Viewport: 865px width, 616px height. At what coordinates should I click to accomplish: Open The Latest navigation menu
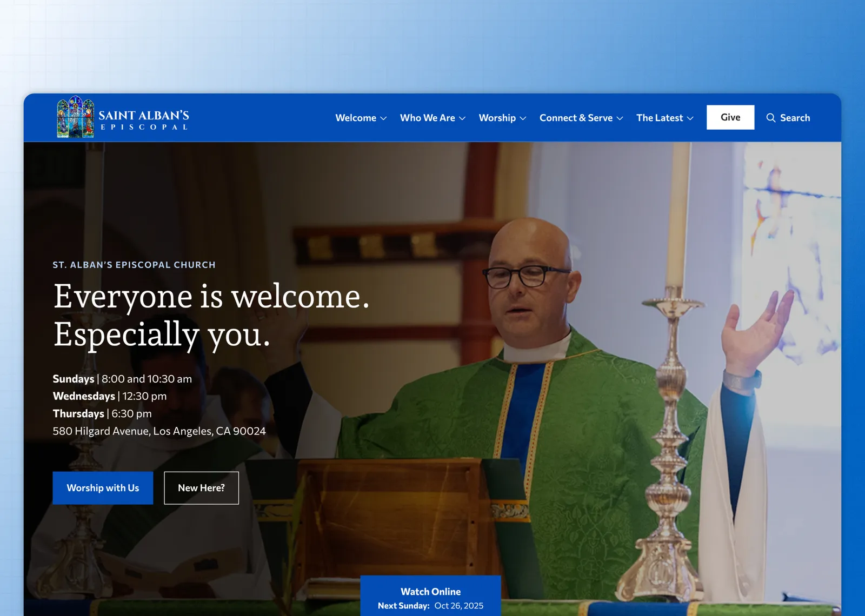click(660, 118)
